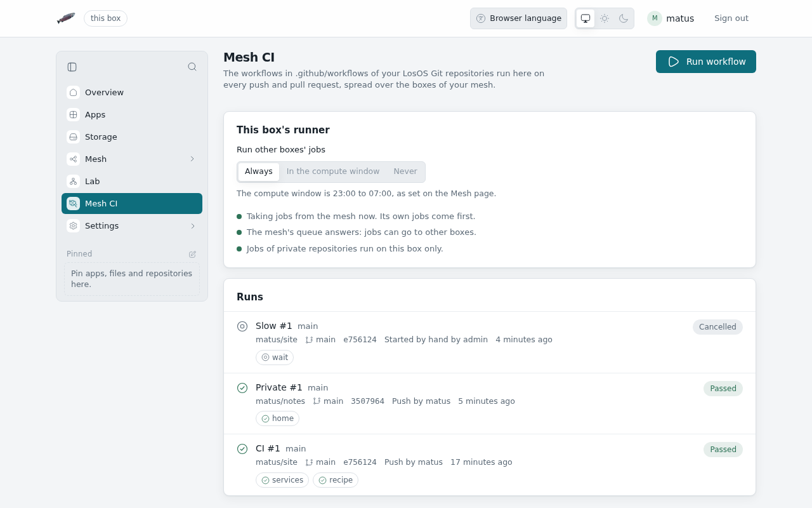
Task: Click the matus avatar circle
Action: click(x=655, y=18)
